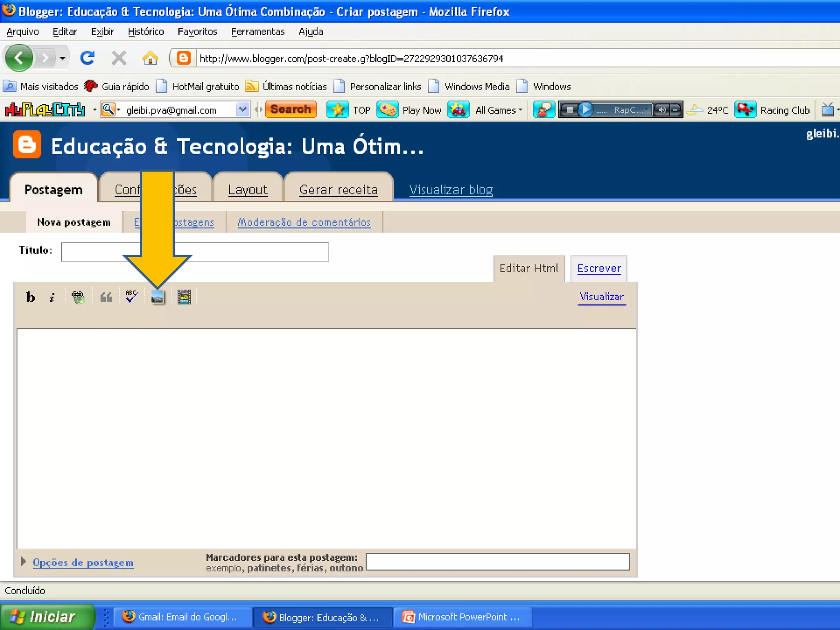Open the toolbar search box dropdown arrow

[x=242, y=110]
